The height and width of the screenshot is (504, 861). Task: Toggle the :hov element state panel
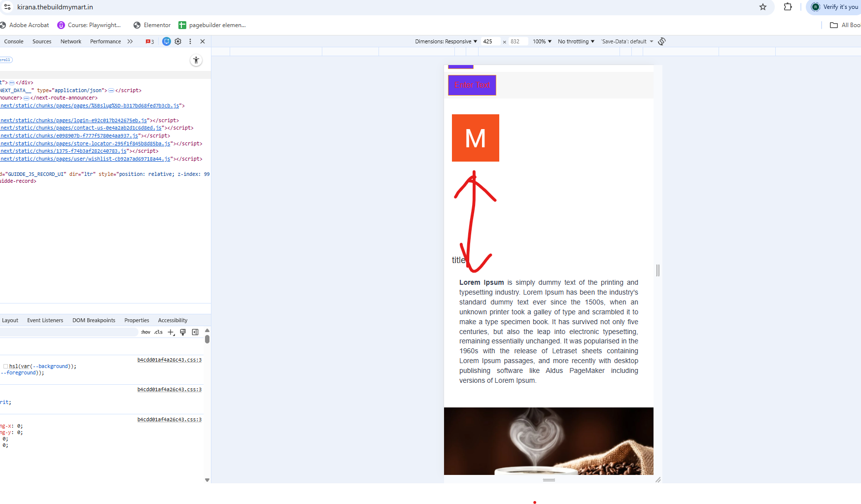pyautogui.click(x=146, y=332)
